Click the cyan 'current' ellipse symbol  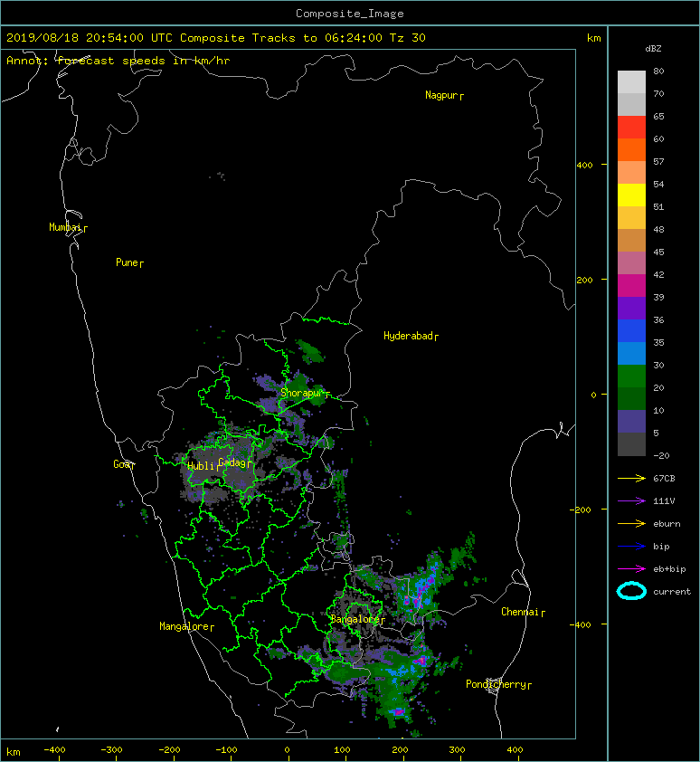[x=631, y=591]
